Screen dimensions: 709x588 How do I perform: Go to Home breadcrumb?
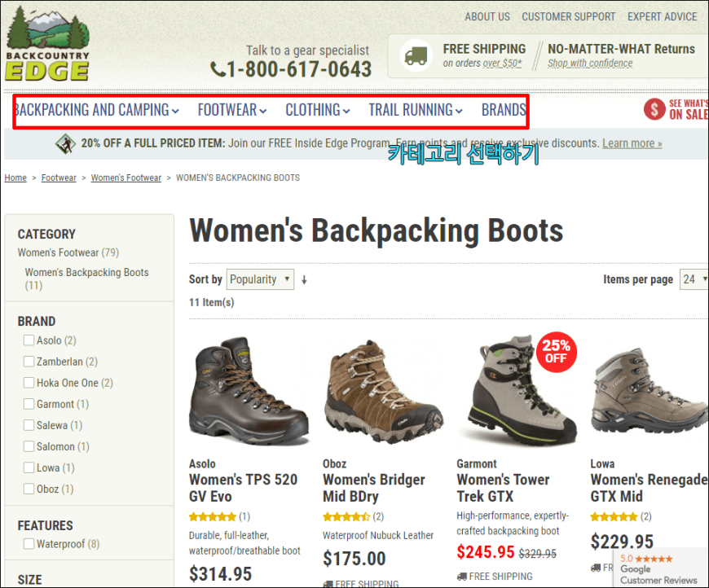tap(15, 178)
